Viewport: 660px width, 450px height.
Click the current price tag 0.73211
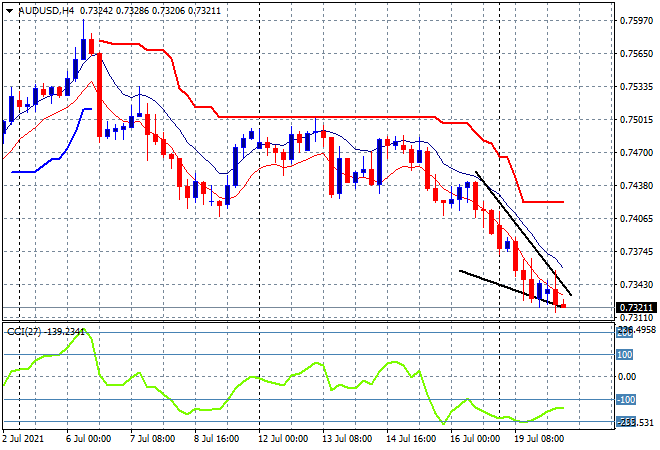[x=636, y=308]
